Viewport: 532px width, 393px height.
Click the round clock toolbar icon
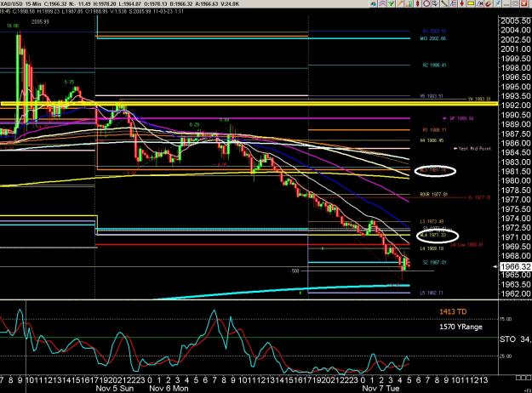click(x=426, y=3)
